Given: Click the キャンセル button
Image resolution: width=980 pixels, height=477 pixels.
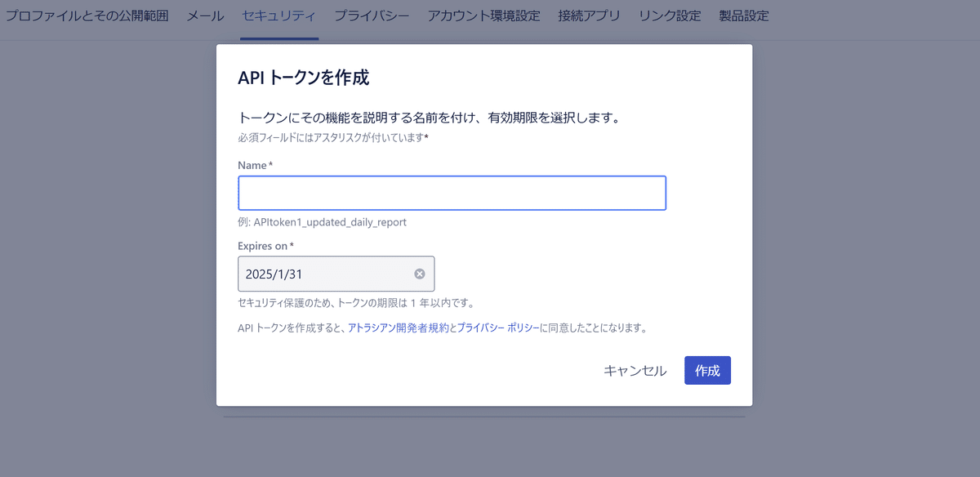Looking at the screenshot, I should [x=635, y=371].
